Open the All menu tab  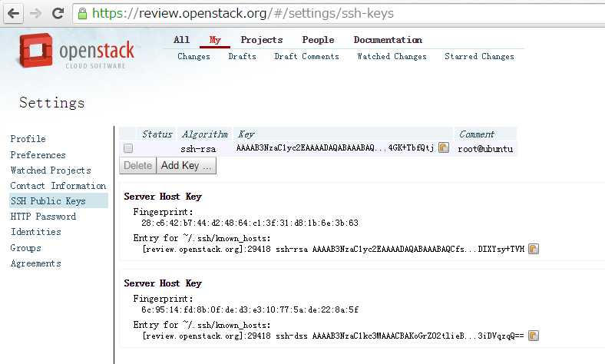[182, 40]
